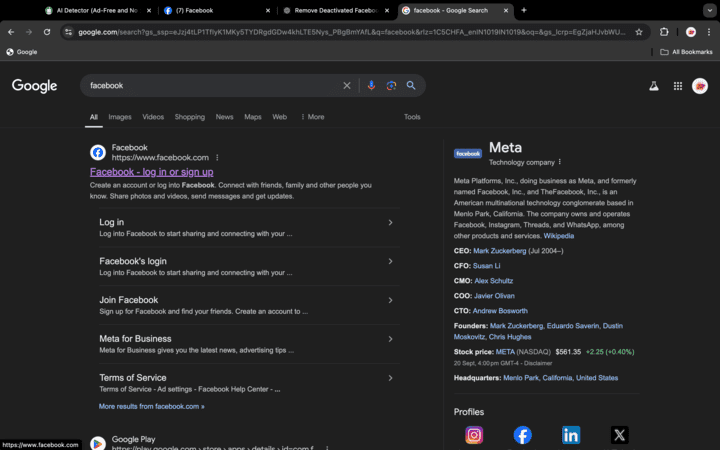Open Google account avatar on results page
720x450 pixels.
700,86
